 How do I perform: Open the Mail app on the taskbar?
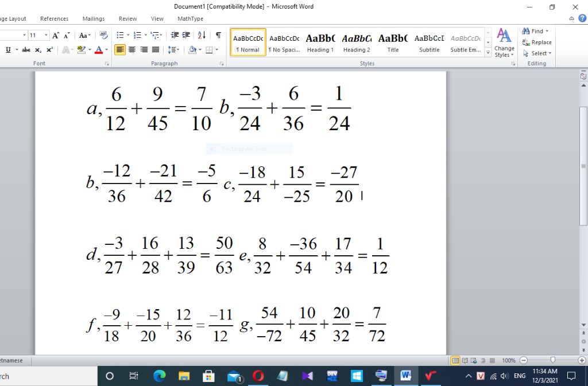(234, 376)
